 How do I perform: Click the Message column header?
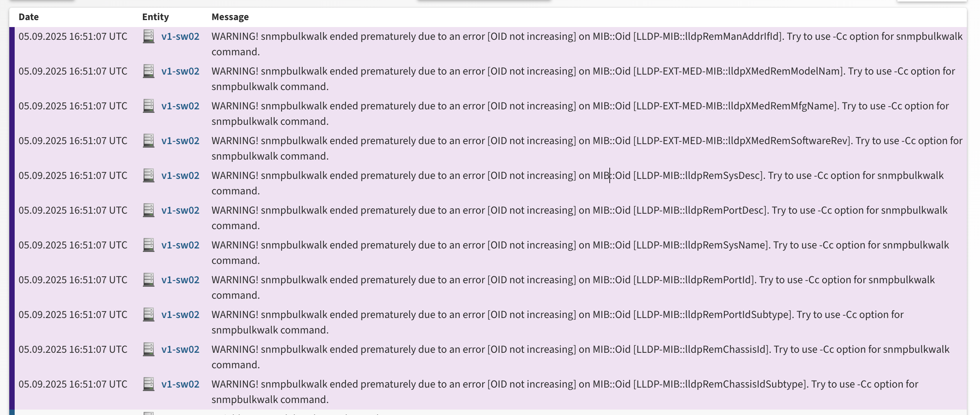tap(230, 17)
